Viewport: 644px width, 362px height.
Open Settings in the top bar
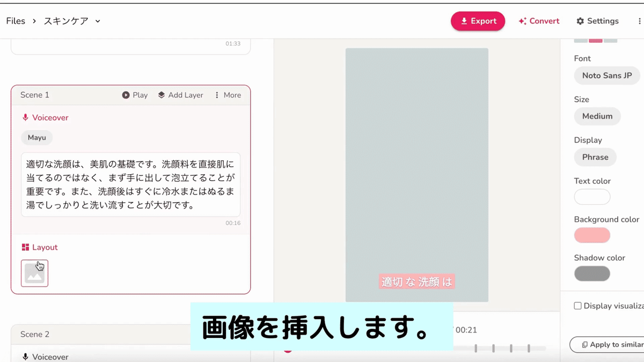point(597,21)
